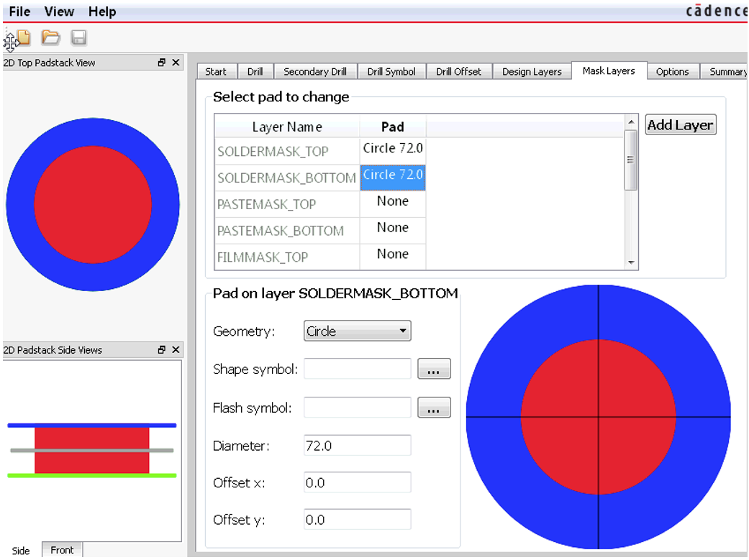Viewport: 749px width, 560px height.
Task: Select the PASTEMASK_TOP pad cell
Action: [x=393, y=203]
